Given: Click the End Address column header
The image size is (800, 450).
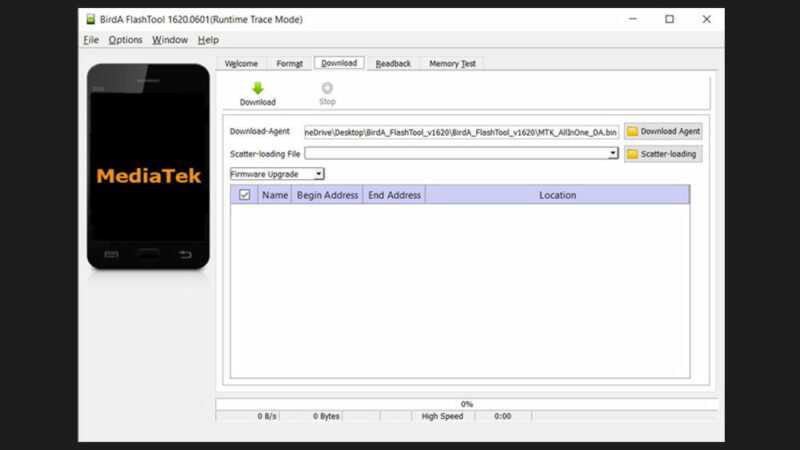Looking at the screenshot, I should point(394,195).
